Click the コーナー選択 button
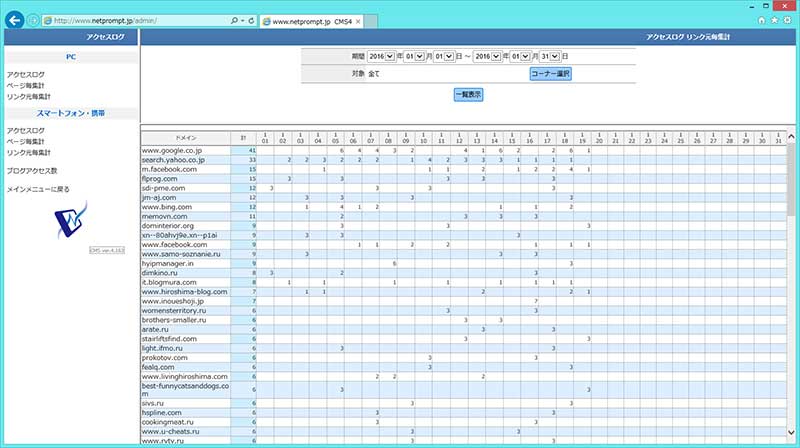 pos(551,73)
